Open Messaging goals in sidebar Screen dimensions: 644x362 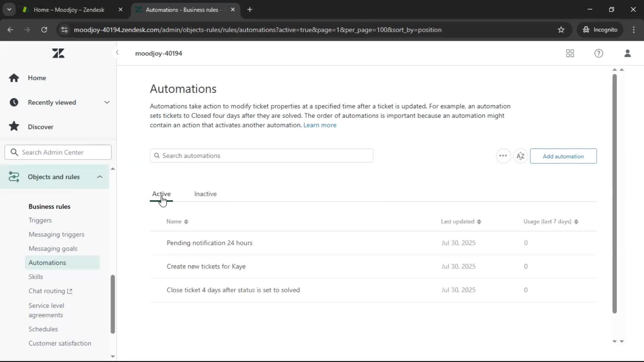(x=53, y=248)
